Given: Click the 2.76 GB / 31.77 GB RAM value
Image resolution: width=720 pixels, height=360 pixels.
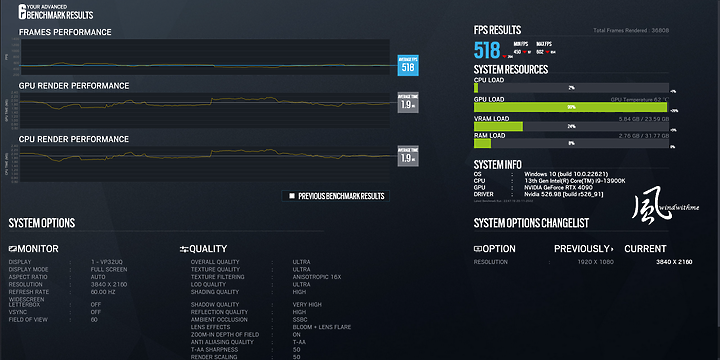Looking at the screenshot, I should coord(644,135).
